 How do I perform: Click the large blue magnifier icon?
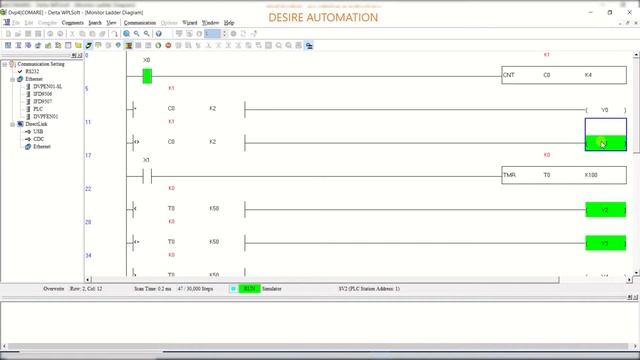click(127, 33)
